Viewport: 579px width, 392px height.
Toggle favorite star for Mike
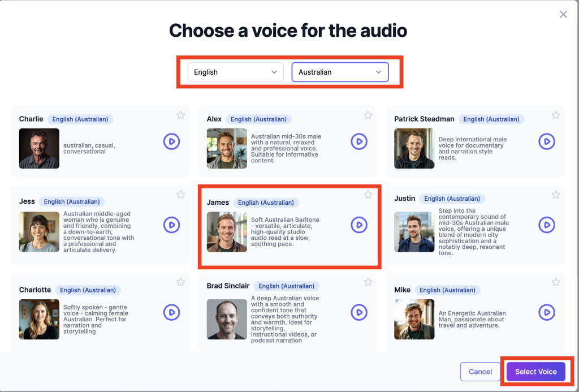[556, 282]
